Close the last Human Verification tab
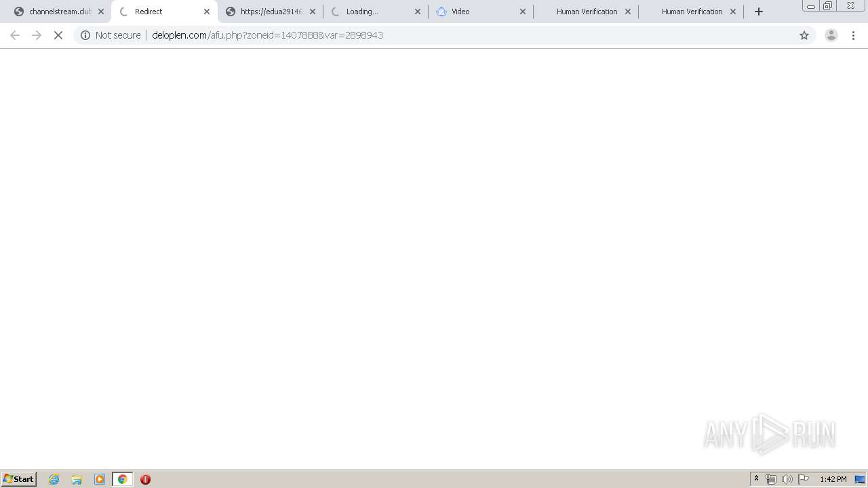The width and height of the screenshot is (868, 488). coord(733,12)
